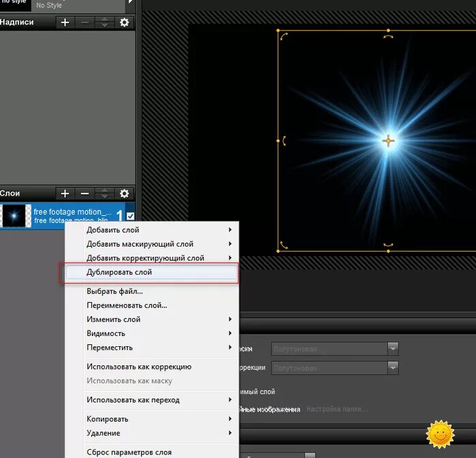Click the plus icon in the Слои panel
The width and height of the screenshot is (476, 458).
coord(65,194)
